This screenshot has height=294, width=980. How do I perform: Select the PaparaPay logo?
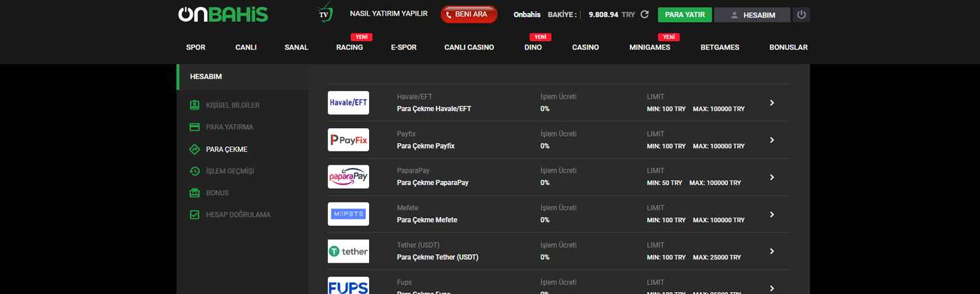point(348,177)
